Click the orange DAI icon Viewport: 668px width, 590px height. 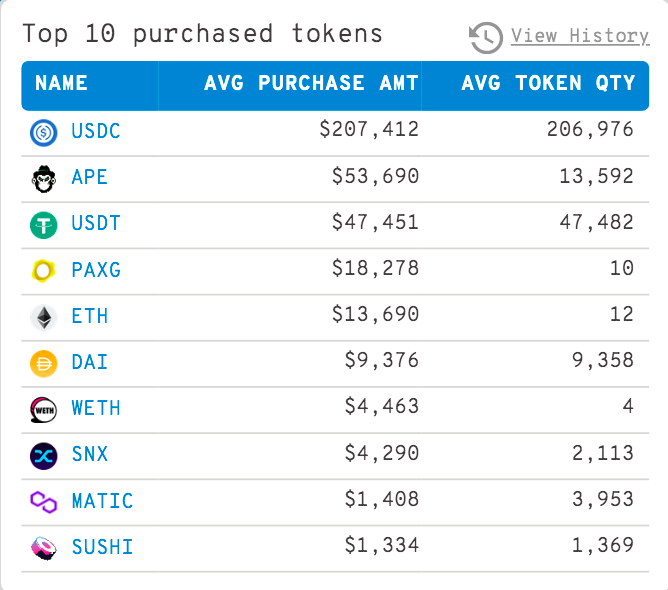click(x=44, y=363)
